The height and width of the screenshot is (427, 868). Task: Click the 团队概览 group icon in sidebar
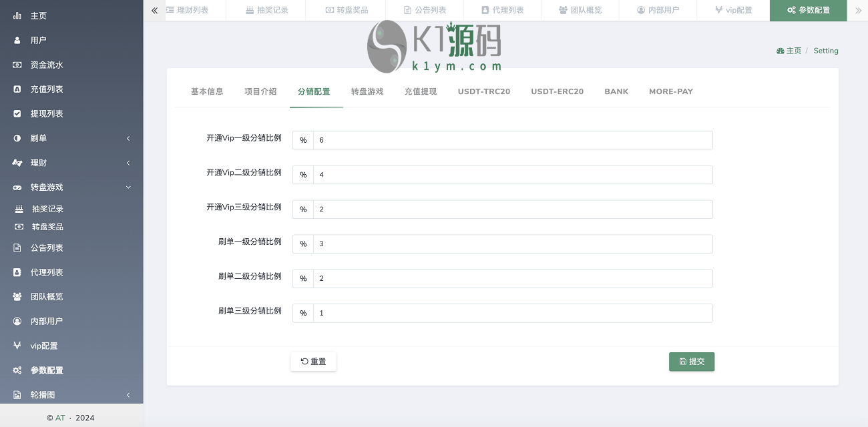tap(17, 297)
